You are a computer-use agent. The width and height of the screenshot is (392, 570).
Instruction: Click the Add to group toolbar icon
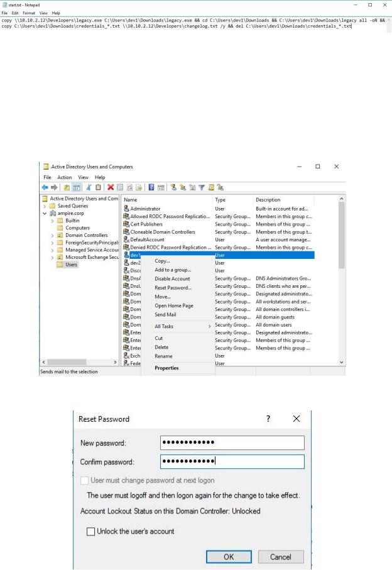pos(220,187)
